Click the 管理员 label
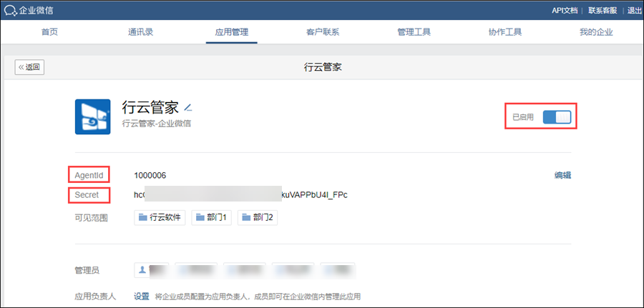The image size is (644, 308). click(87, 270)
